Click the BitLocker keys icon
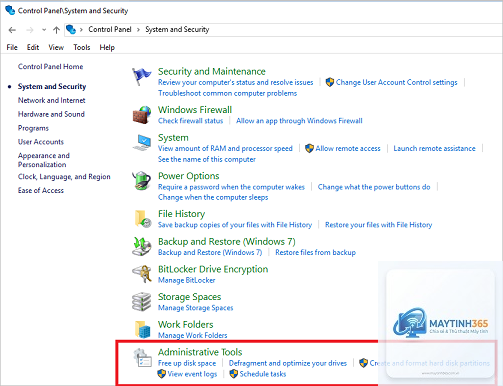 click(142, 274)
